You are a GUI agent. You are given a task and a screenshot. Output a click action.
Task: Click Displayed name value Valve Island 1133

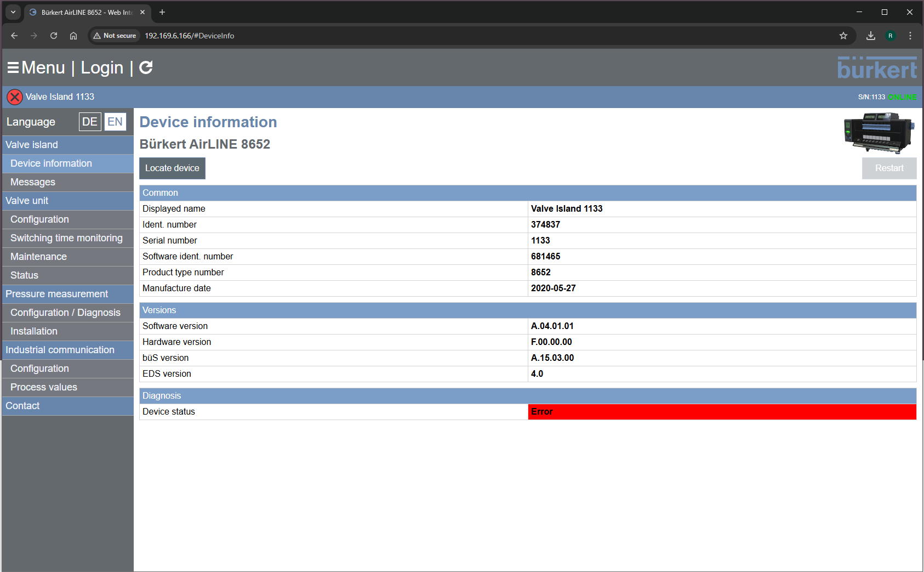(567, 209)
